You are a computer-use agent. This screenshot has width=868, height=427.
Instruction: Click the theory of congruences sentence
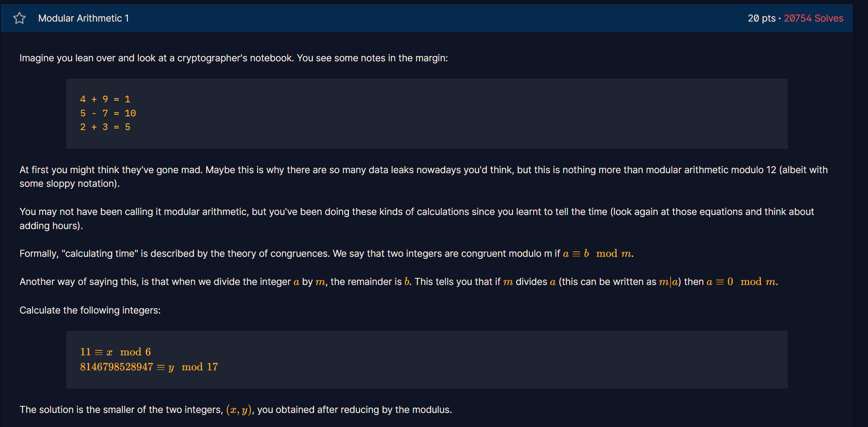click(x=327, y=253)
